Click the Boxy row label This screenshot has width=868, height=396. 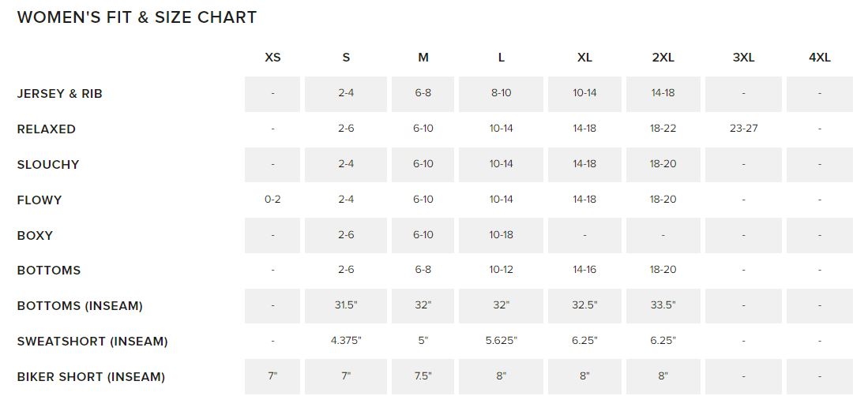click(35, 235)
